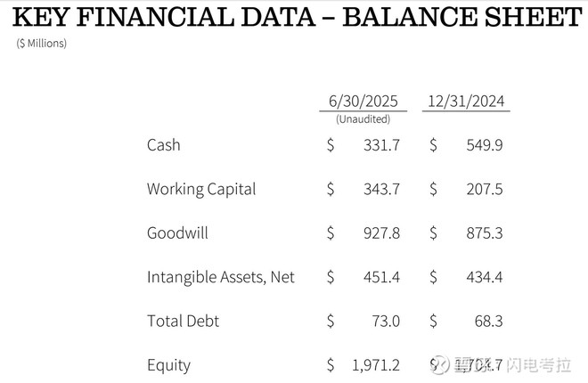Screen dimensions: 588x383
Task: Click the 12/31/2024 column header
Action: tap(466, 102)
